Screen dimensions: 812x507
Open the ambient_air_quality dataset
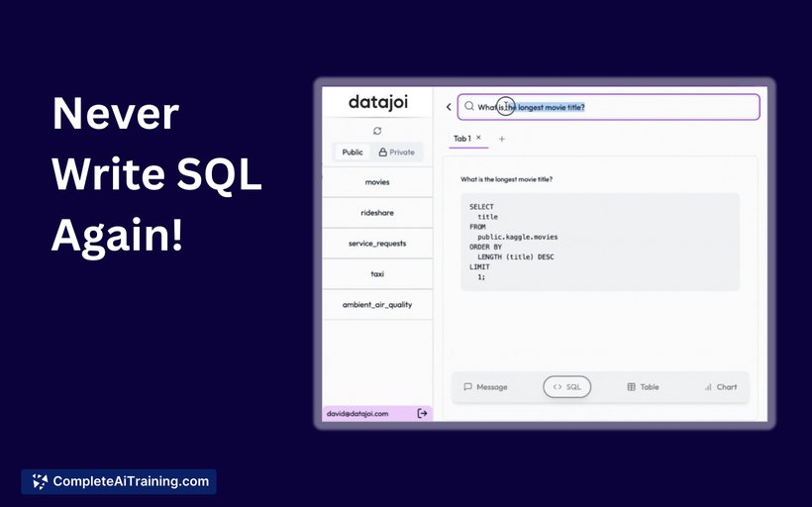377,305
